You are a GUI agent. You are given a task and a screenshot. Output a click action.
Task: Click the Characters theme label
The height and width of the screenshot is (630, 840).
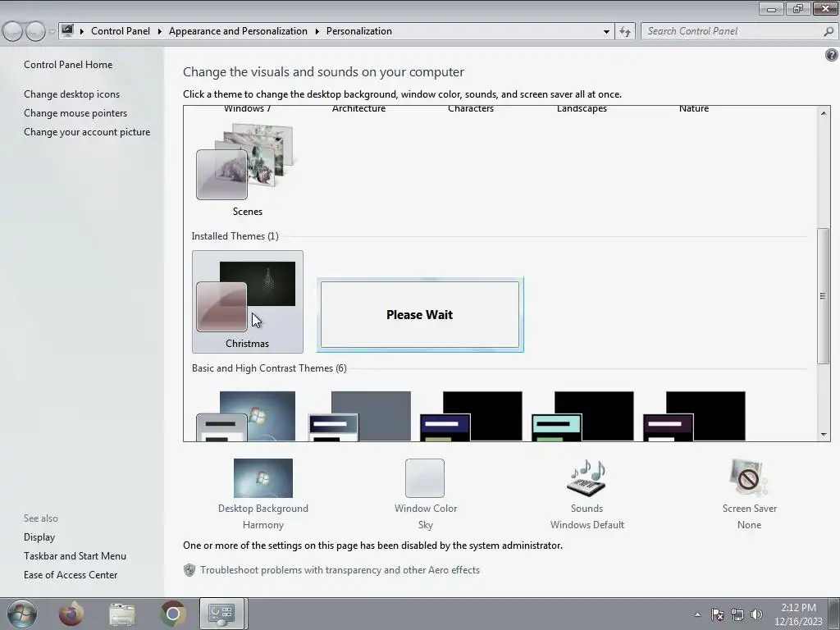471,109
